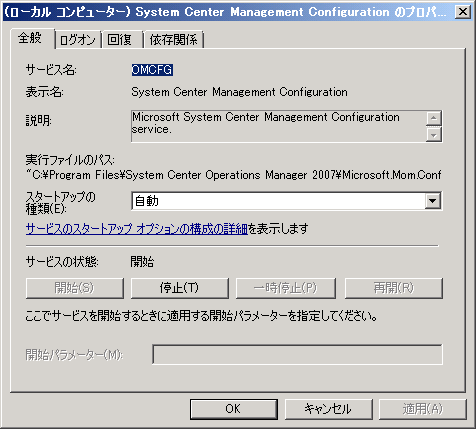
Task: Click the description scrollbar down arrow
Action: pyautogui.click(x=433, y=134)
